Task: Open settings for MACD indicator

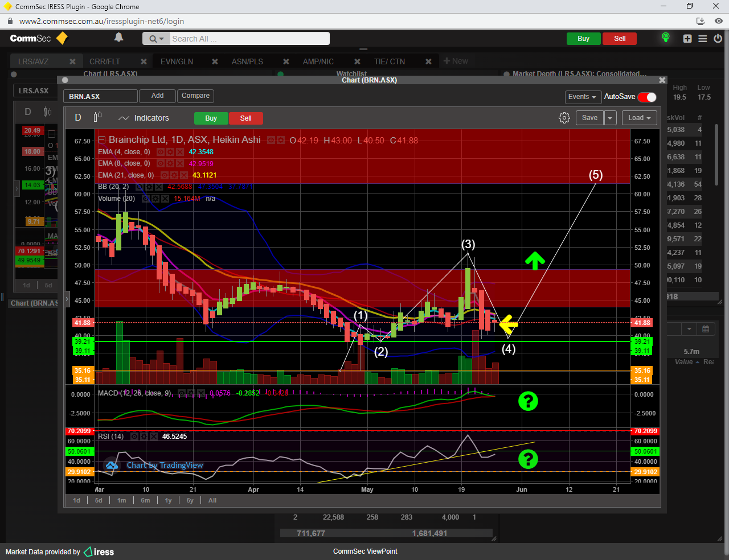Action: [x=191, y=393]
